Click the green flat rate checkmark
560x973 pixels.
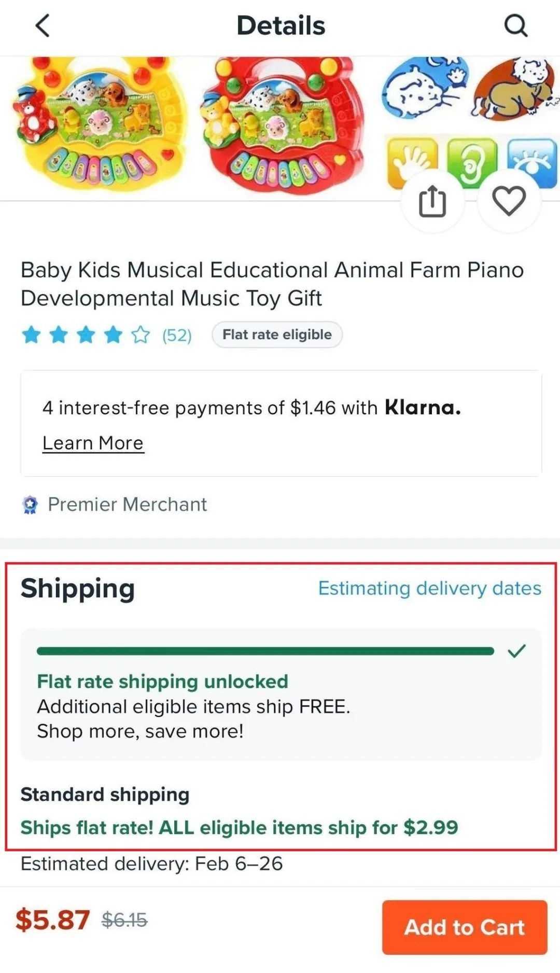pyautogui.click(x=516, y=651)
